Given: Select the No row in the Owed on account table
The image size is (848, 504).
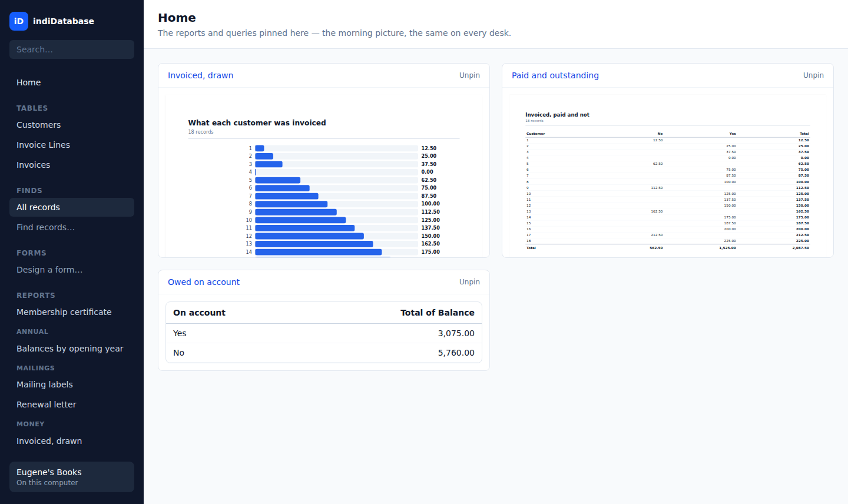Looking at the screenshot, I should (324, 353).
